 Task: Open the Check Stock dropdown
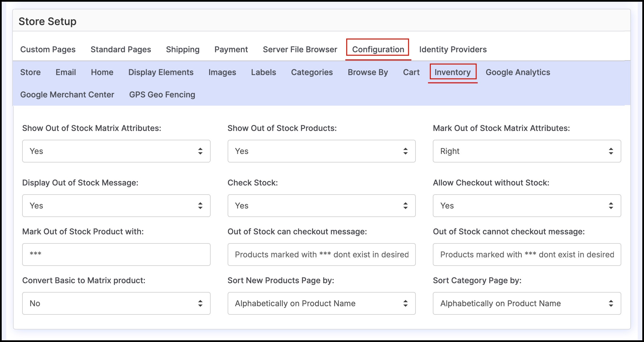tap(321, 206)
